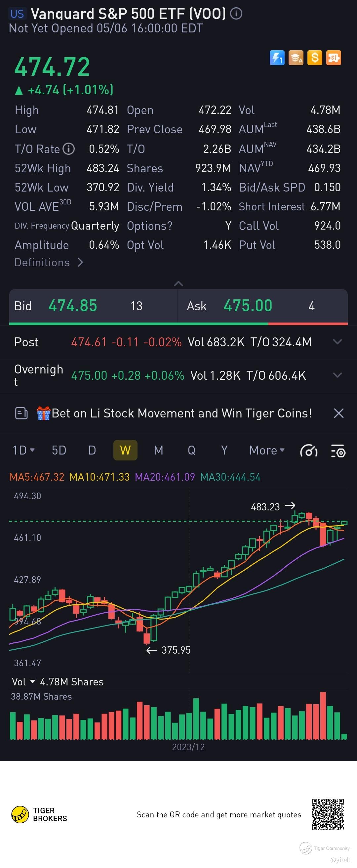The image size is (357, 868).
Task: Tap the MA10:471.33 indicator label
Action: (99, 477)
